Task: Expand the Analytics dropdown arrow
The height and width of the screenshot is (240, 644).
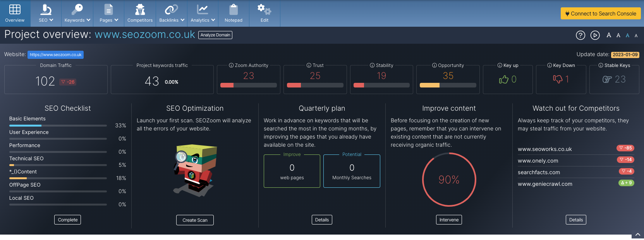Action: pos(213,20)
